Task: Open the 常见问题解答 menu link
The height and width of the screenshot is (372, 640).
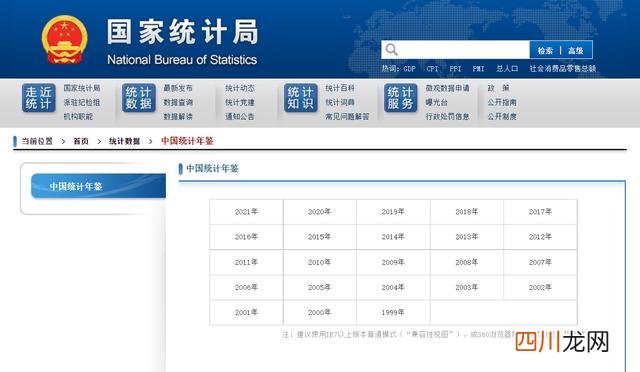Action: [347, 116]
